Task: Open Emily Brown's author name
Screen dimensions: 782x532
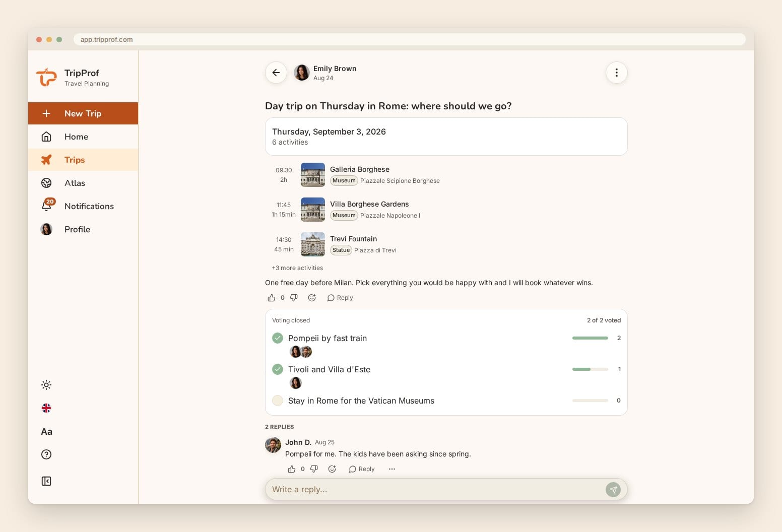Action: (x=335, y=69)
